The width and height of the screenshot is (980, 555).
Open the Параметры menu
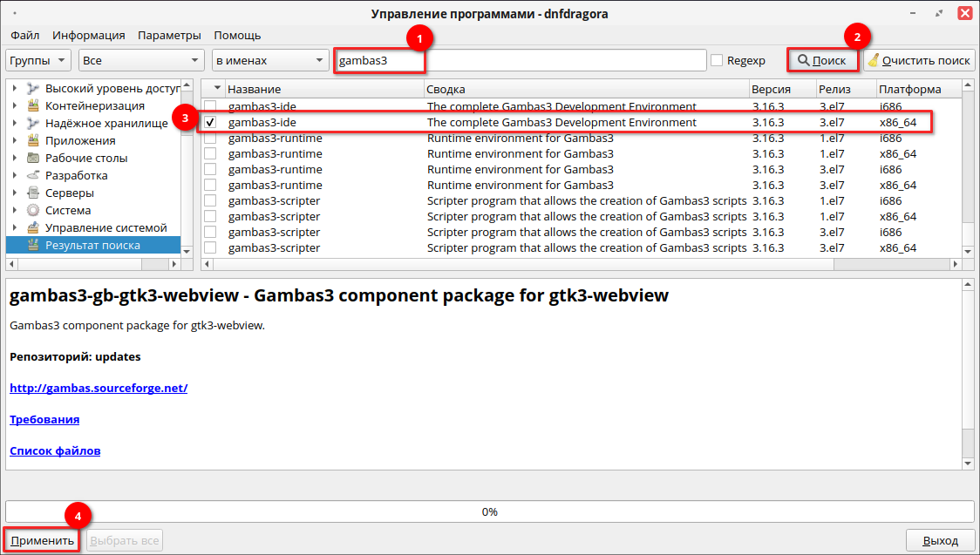(x=169, y=36)
